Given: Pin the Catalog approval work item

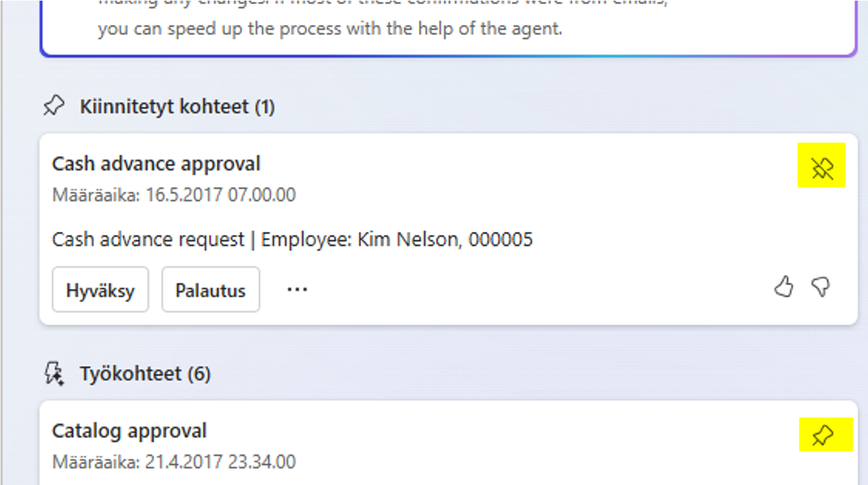Looking at the screenshot, I should coord(823,434).
